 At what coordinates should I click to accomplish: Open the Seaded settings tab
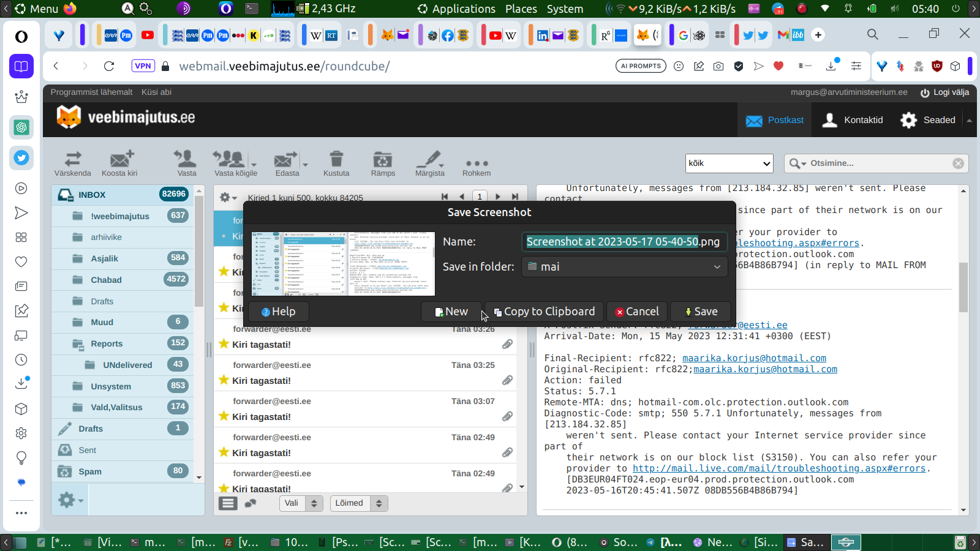[928, 120]
